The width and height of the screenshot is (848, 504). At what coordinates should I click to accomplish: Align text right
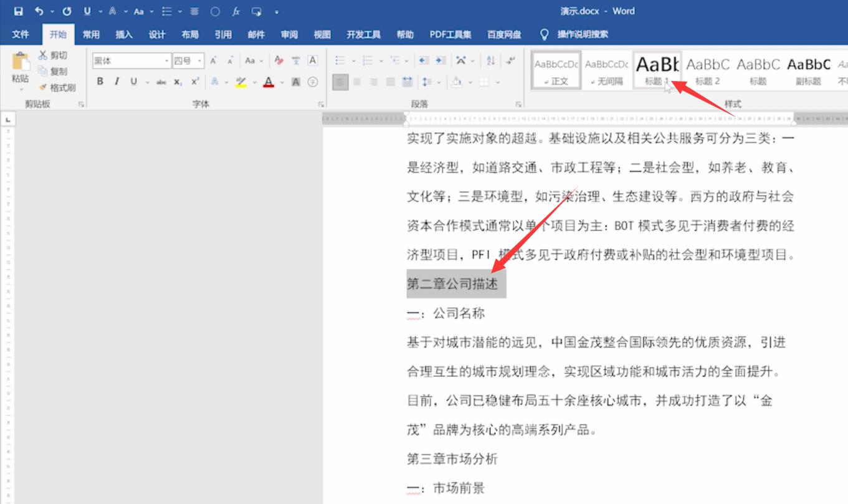pyautogui.click(x=374, y=82)
